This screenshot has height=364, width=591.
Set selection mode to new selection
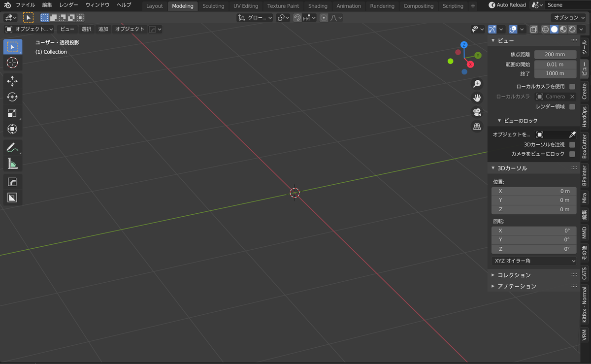(44, 18)
